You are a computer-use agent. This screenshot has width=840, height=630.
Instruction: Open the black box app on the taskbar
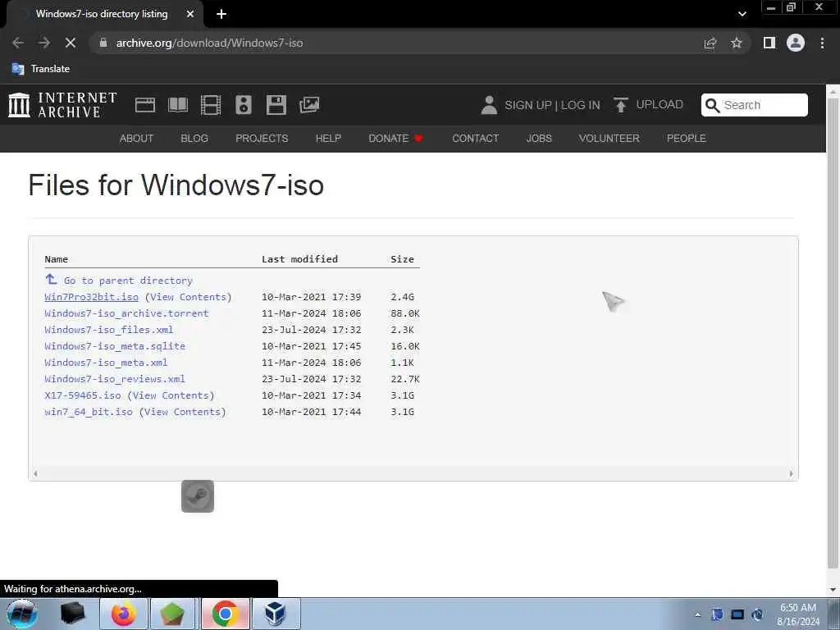pyautogui.click(x=73, y=614)
